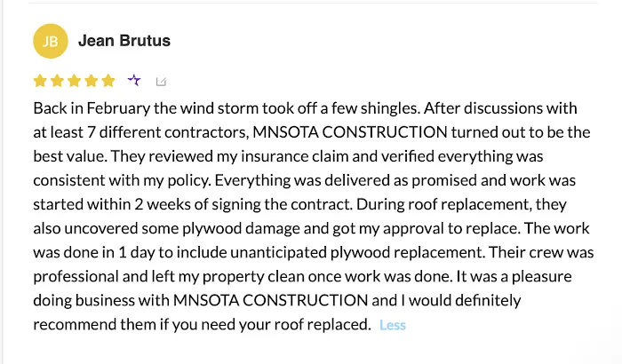The height and width of the screenshot is (364, 622).
Task: Click the words "recommend them"
Action: coord(87,324)
